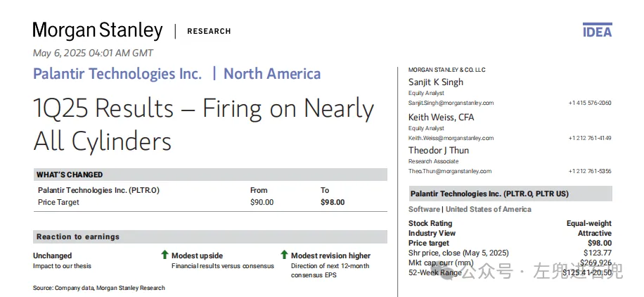Click Theo Thun's email address
Viewport: 644px width, 297px height.
450,171
